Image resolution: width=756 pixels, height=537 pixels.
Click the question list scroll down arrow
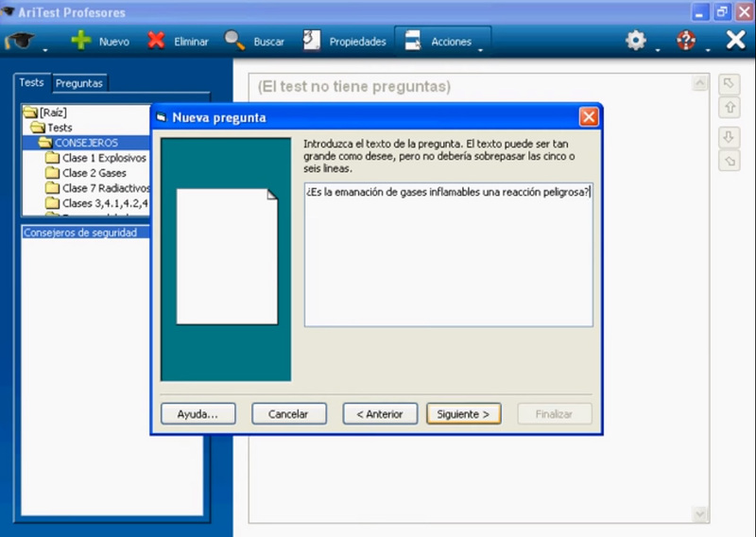click(x=699, y=514)
